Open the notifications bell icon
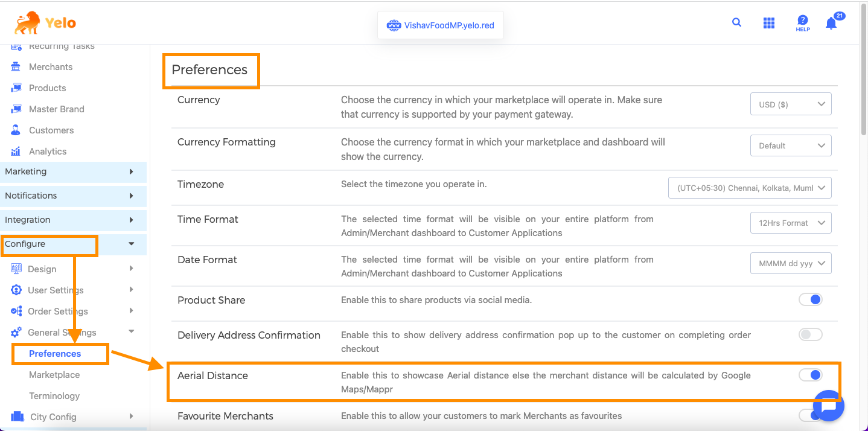868x431 pixels. (x=831, y=24)
